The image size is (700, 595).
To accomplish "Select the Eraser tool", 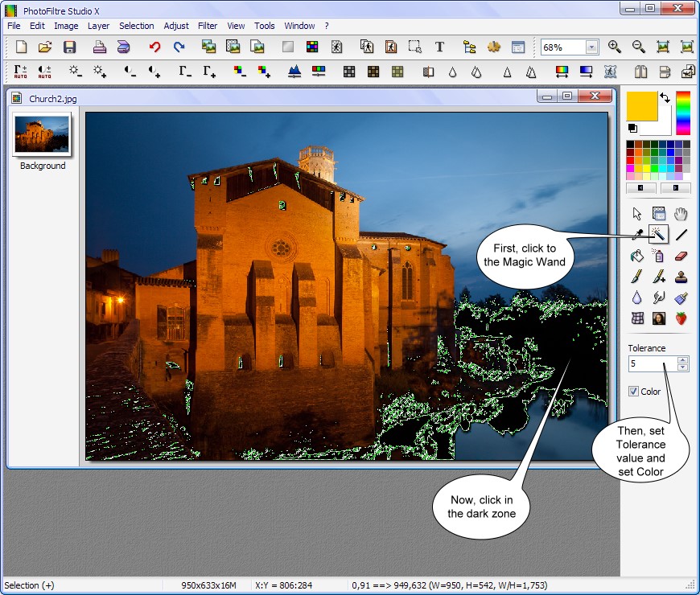I will pyautogui.click(x=681, y=256).
